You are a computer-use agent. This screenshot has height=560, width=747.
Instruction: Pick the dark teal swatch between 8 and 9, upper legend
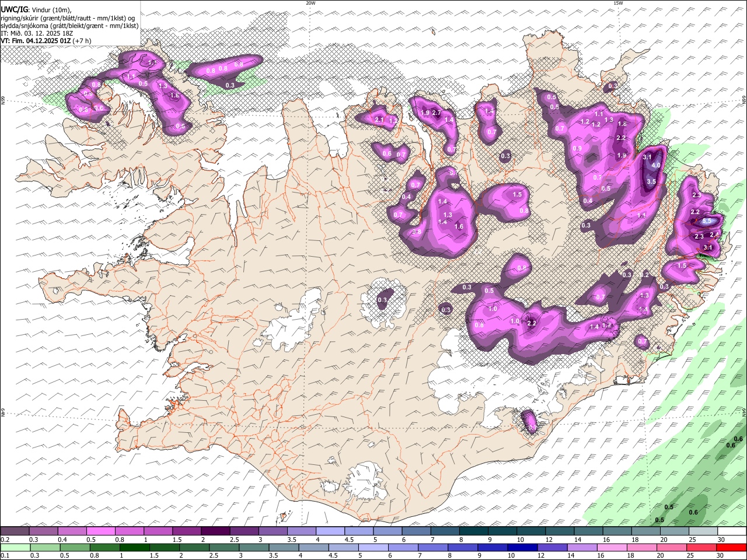tap(473, 531)
